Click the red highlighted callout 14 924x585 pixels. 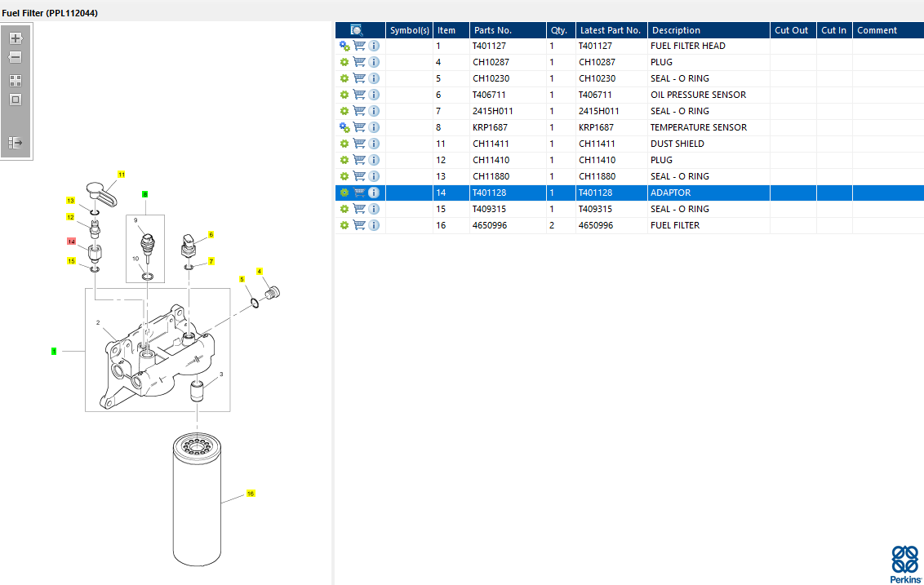click(71, 242)
